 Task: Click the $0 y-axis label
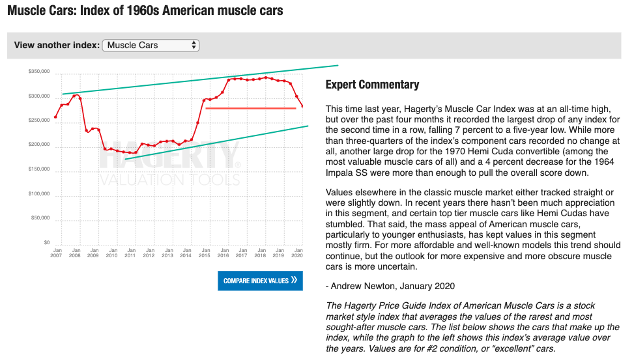click(46, 242)
